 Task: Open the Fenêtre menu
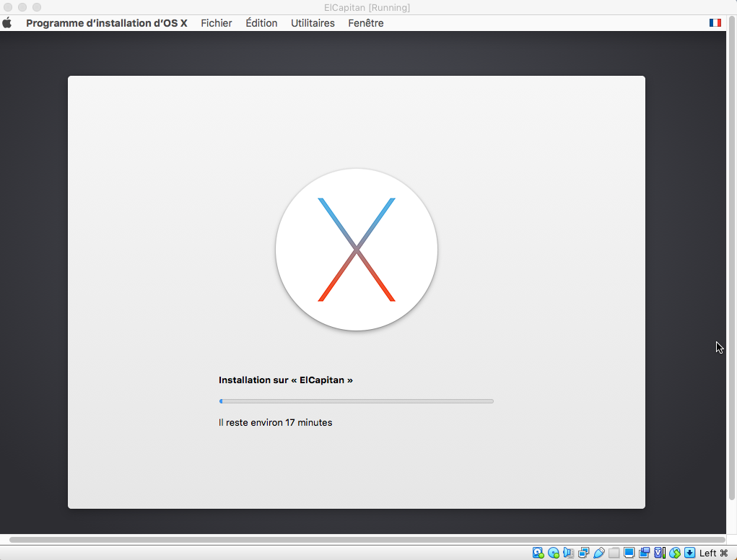pyautogui.click(x=366, y=23)
